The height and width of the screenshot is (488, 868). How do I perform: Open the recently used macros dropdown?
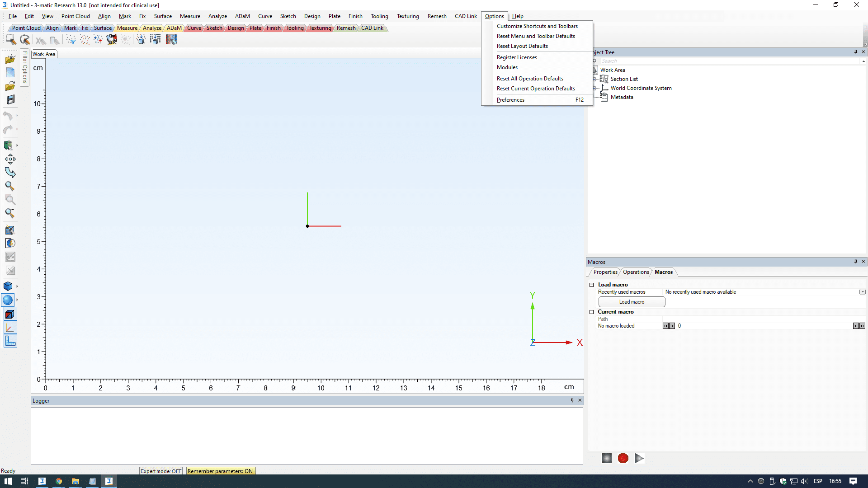862,292
